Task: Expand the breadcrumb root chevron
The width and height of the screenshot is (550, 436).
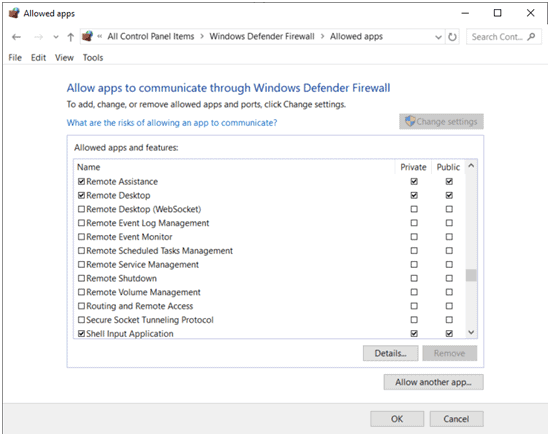Action: (x=100, y=36)
